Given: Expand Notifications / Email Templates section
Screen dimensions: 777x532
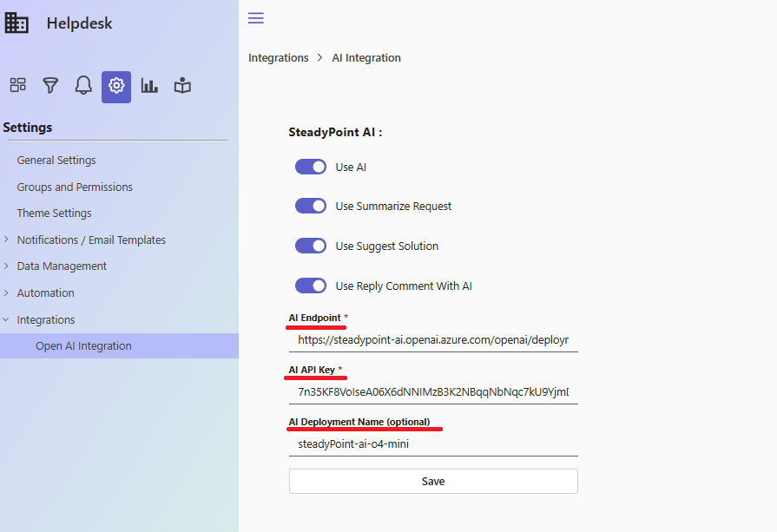Looking at the screenshot, I should click(7, 240).
